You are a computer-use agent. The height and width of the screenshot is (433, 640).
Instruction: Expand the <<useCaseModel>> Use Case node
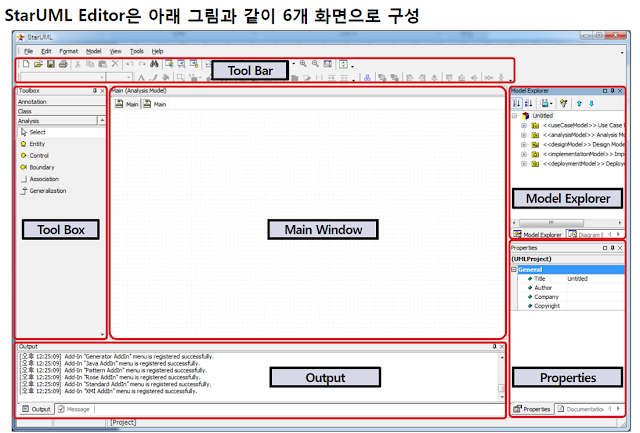click(x=524, y=125)
